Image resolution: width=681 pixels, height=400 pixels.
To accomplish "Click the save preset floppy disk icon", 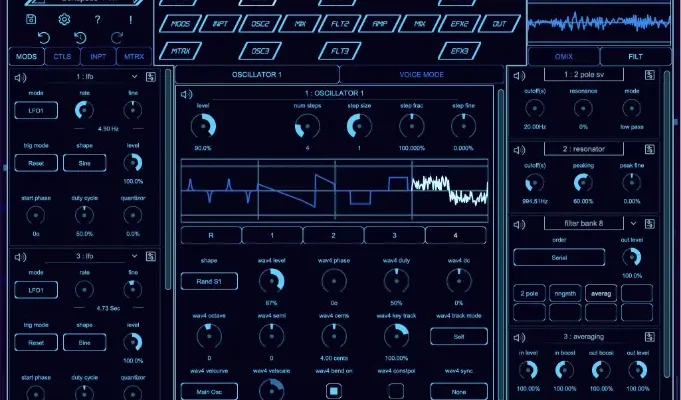I will coord(31,19).
